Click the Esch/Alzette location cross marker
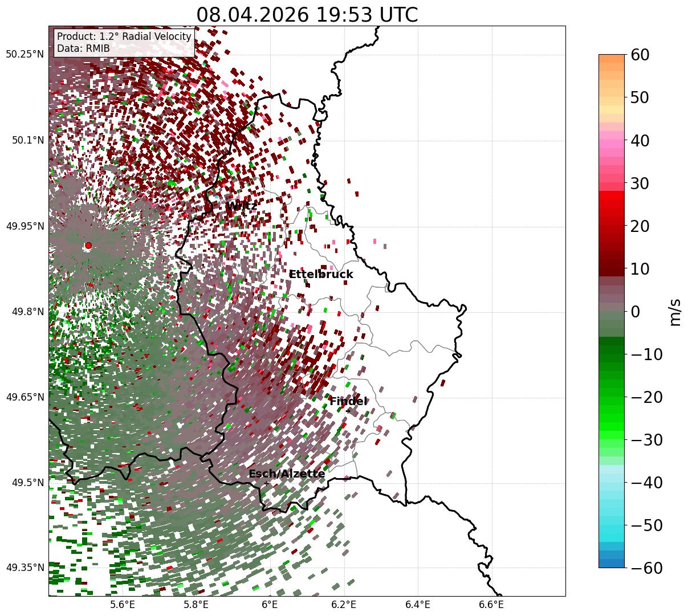688x616 pixels. coord(266,483)
